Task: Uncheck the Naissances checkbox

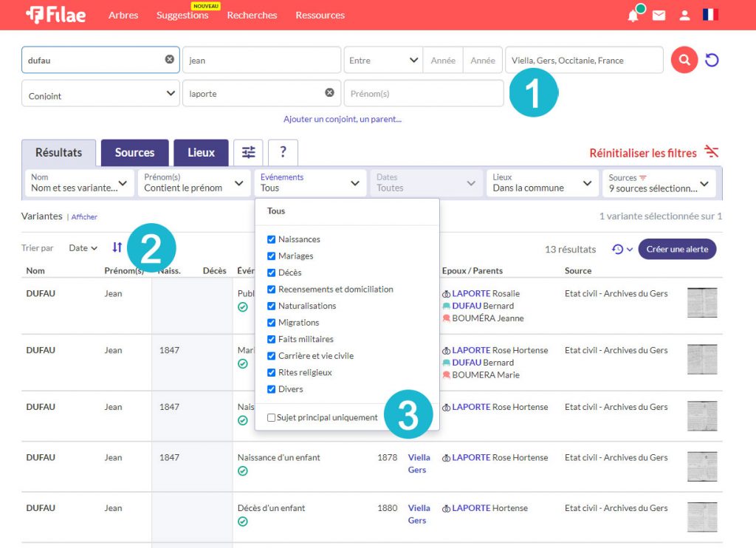Action: coord(272,239)
